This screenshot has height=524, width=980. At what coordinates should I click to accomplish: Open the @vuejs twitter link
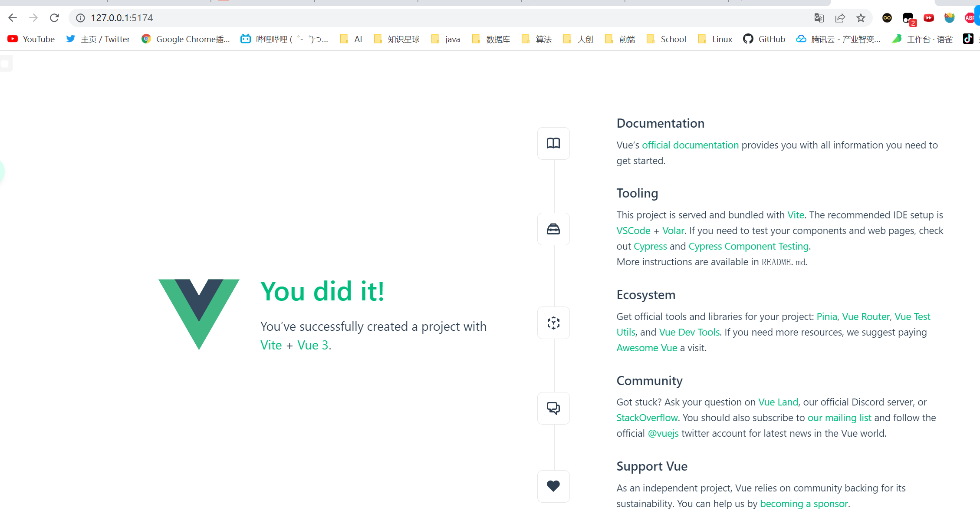(x=663, y=433)
